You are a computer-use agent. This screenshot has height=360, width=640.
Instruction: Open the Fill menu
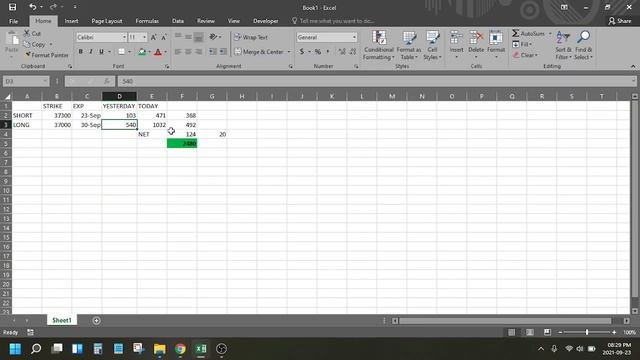522,44
